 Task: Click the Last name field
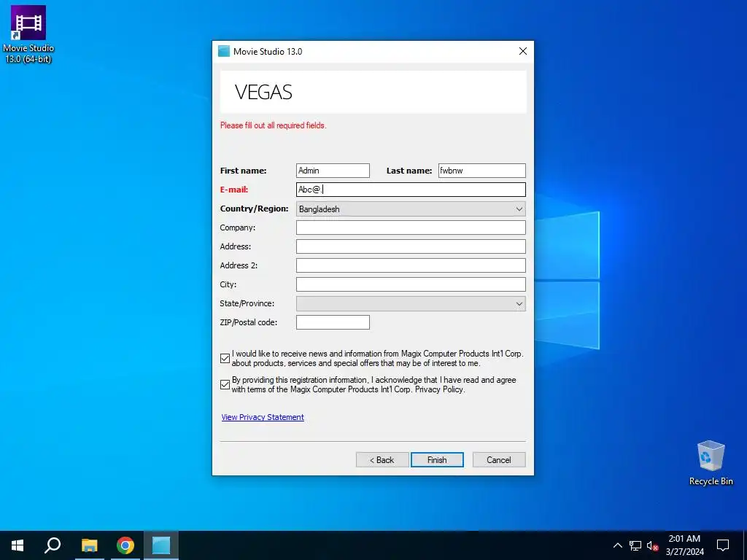(x=481, y=171)
